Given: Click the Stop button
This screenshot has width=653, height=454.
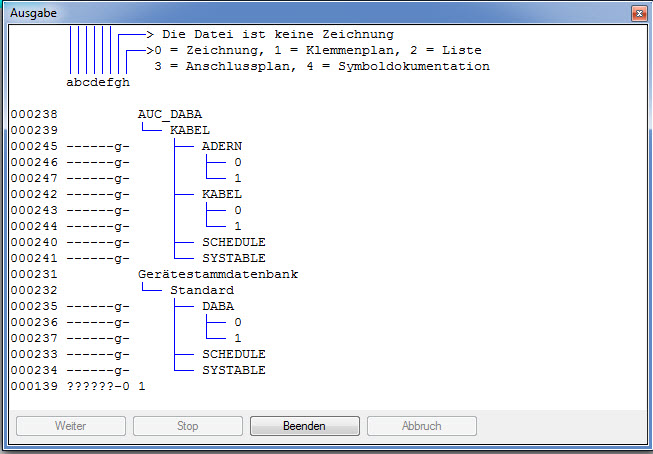Looking at the screenshot, I should (x=188, y=426).
